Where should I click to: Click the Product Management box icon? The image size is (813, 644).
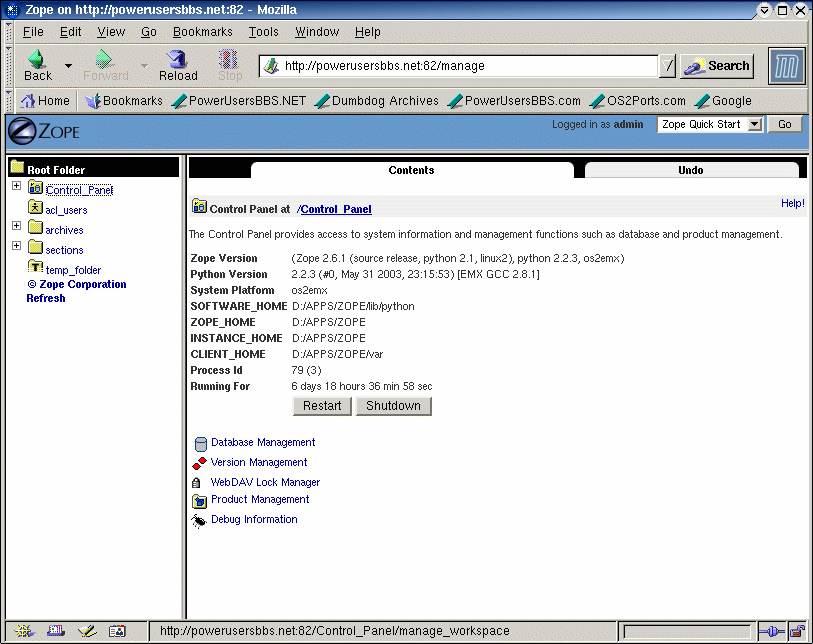[x=200, y=501]
